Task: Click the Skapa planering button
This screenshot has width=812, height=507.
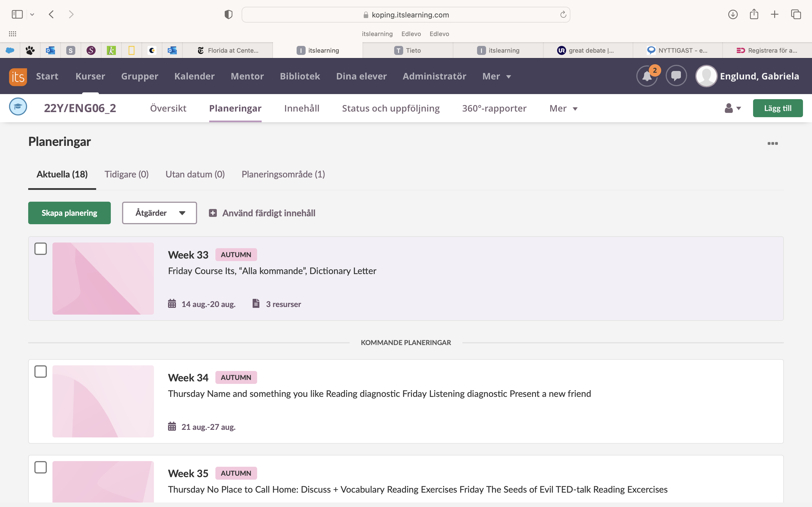Action: click(69, 213)
